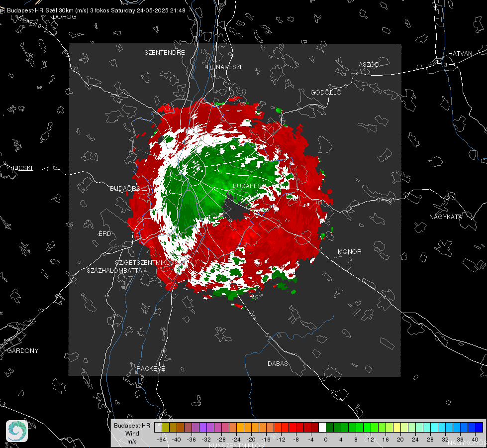The image size is (487, 448).
Task: Click the swirl logo icon
Action: tap(17, 431)
